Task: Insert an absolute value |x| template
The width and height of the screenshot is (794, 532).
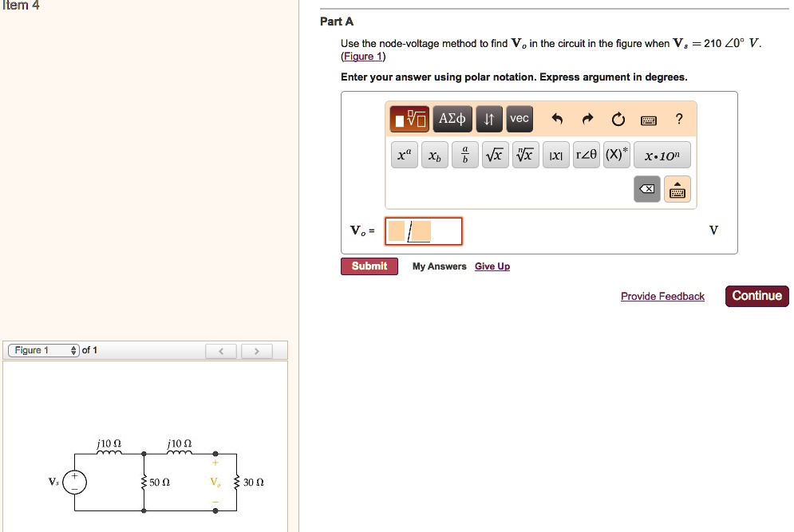Action: (555, 155)
